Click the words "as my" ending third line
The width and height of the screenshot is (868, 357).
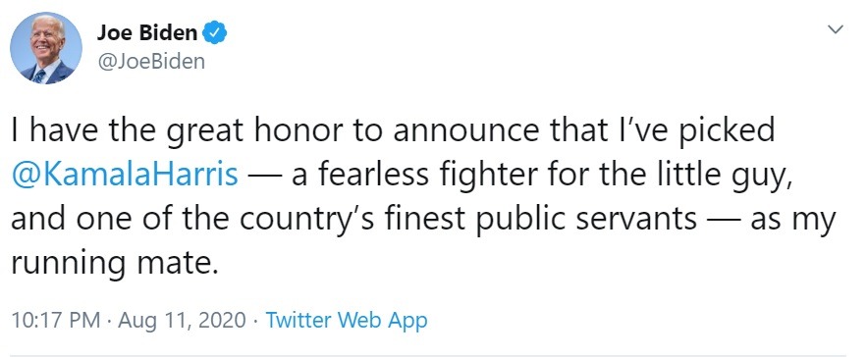click(x=792, y=221)
